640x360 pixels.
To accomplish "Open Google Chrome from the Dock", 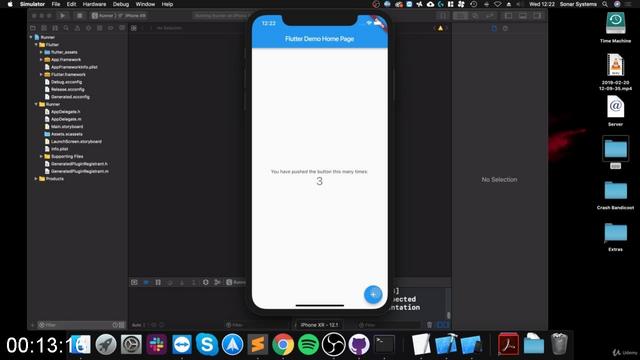I will pos(283,344).
